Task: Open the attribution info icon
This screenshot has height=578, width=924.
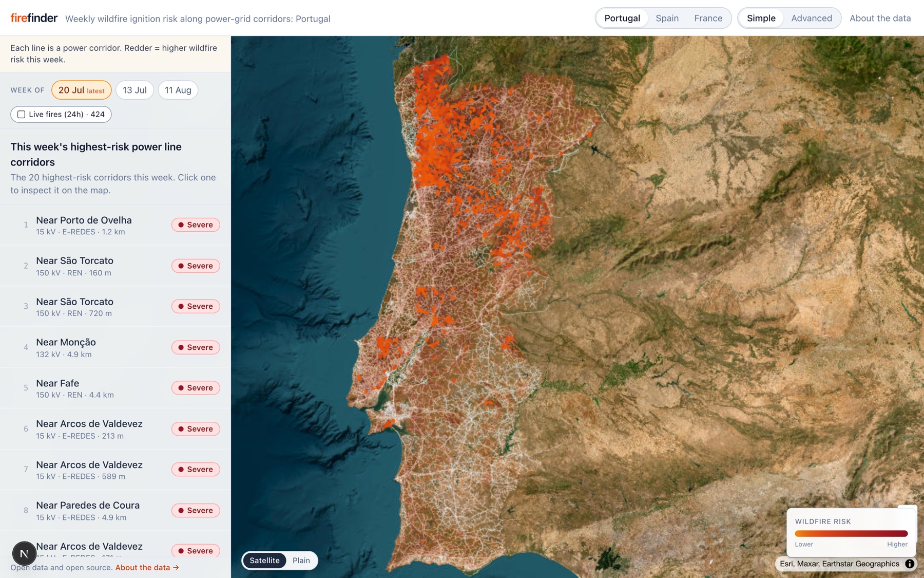Action: pos(910,564)
